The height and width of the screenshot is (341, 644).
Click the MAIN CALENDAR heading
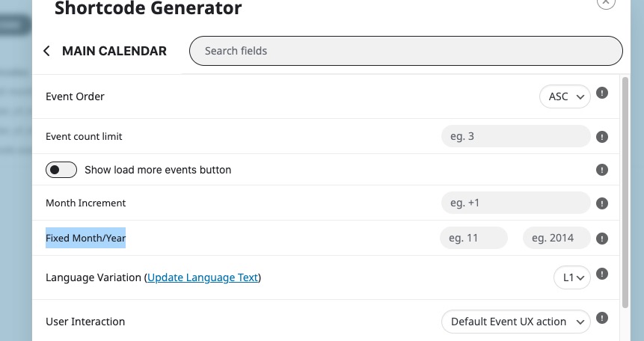(114, 51)
